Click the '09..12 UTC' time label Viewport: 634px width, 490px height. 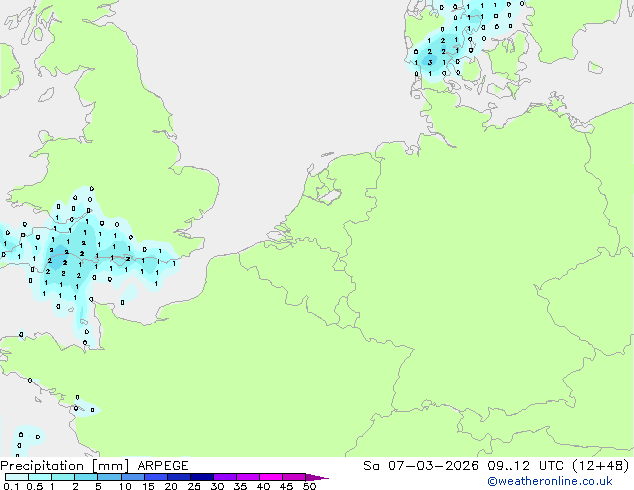[525, 466]
